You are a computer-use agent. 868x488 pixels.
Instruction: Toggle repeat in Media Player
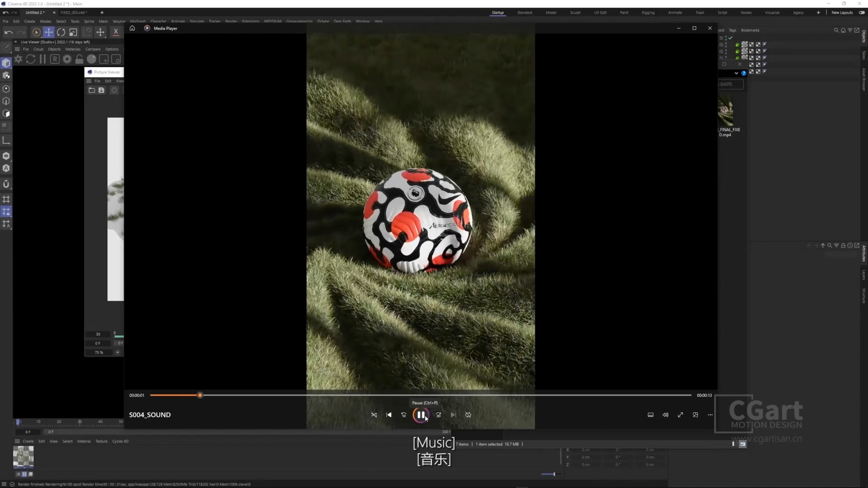tap(468, 415)
